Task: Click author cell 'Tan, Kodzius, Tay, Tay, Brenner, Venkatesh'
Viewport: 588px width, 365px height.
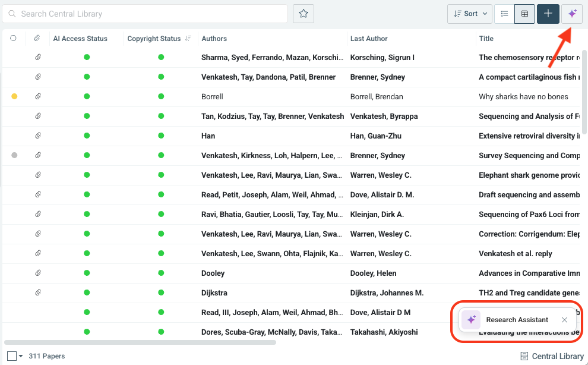Action: point(273,117)
